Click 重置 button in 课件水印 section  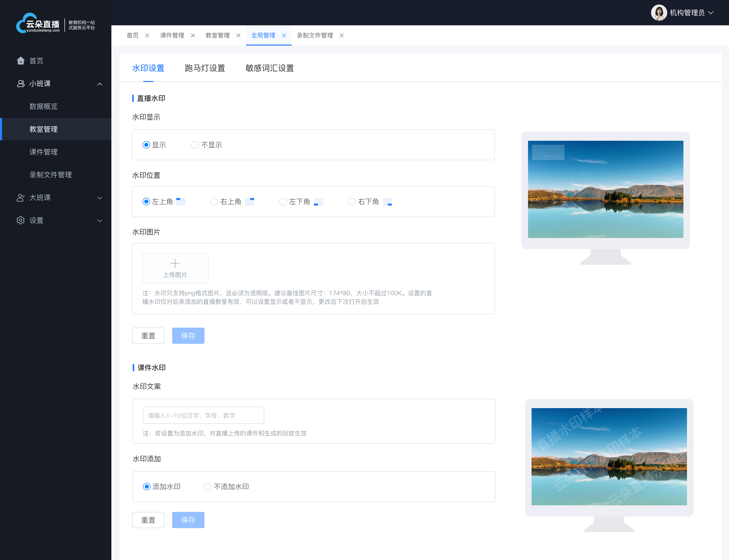pyautogui.click(x=149, y=521)
